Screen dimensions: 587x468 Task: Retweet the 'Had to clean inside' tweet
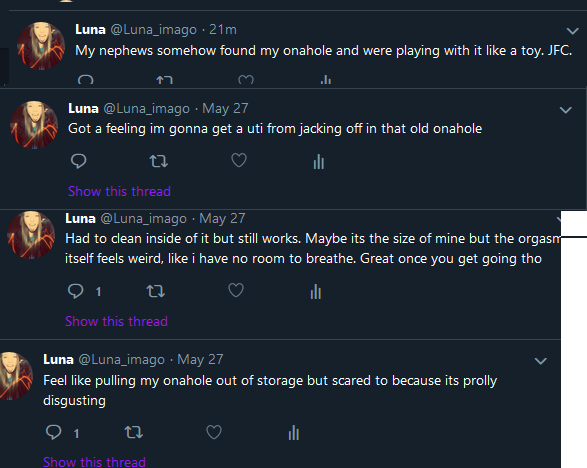(x=155, y=291)
